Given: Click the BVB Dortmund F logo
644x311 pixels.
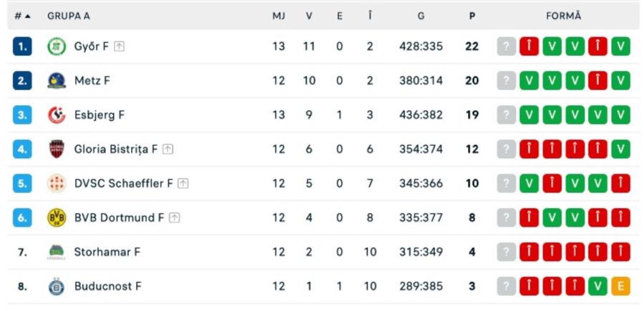Looking at the screenshot, I should pos(57,218).
